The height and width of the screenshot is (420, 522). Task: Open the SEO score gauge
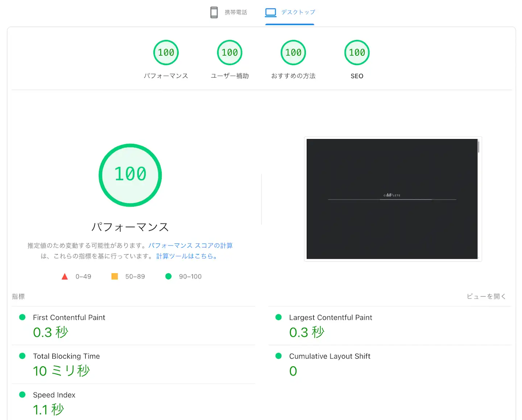click(357, 53)
